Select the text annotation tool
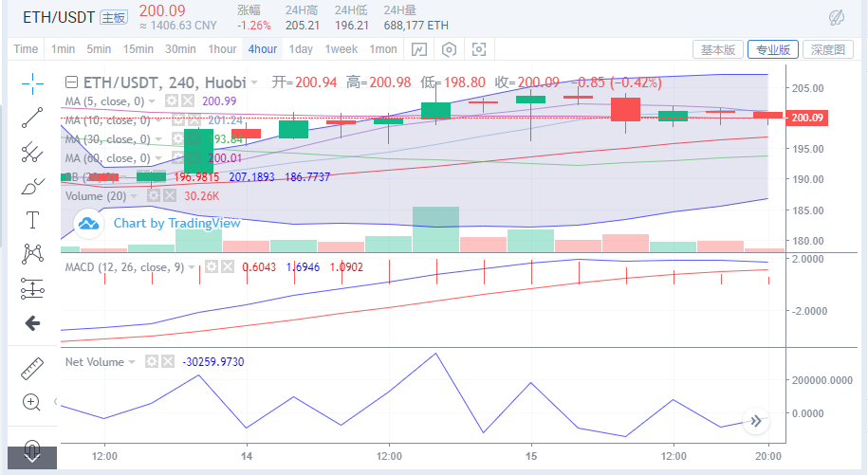 tap(32, 220)
